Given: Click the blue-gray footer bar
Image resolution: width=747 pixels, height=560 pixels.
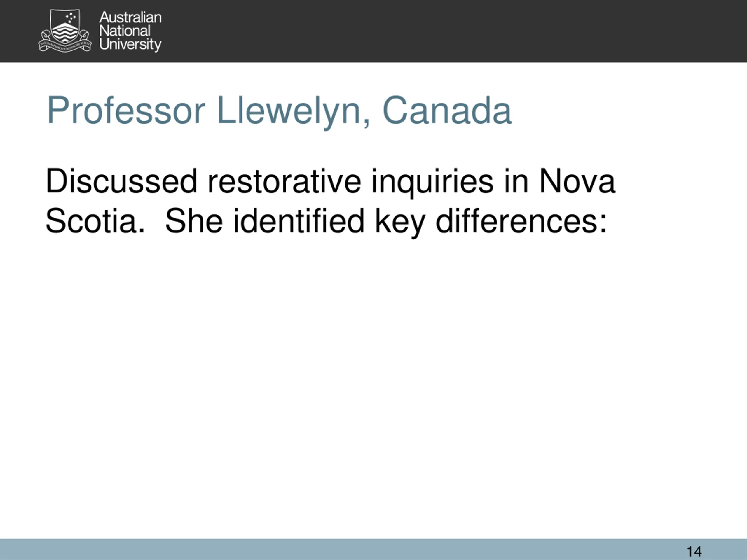Looking at the screenshot, I should coord(338,549).
